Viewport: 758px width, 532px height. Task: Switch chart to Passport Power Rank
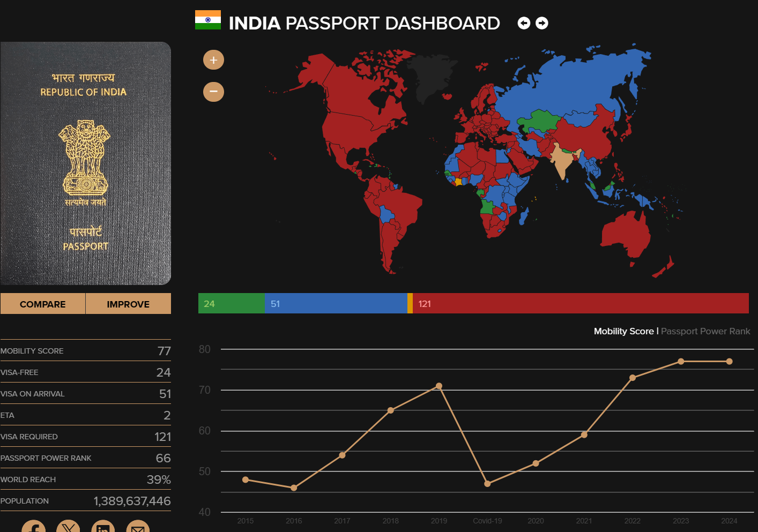coord(705,331)
